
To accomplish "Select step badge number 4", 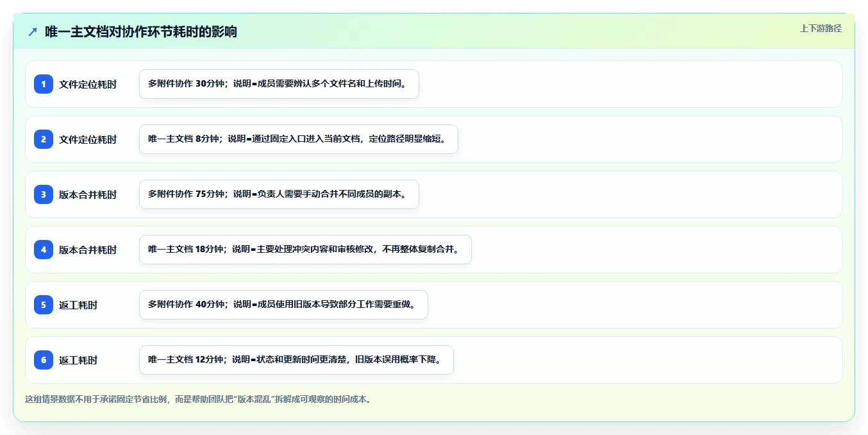I will pos(44,250).
